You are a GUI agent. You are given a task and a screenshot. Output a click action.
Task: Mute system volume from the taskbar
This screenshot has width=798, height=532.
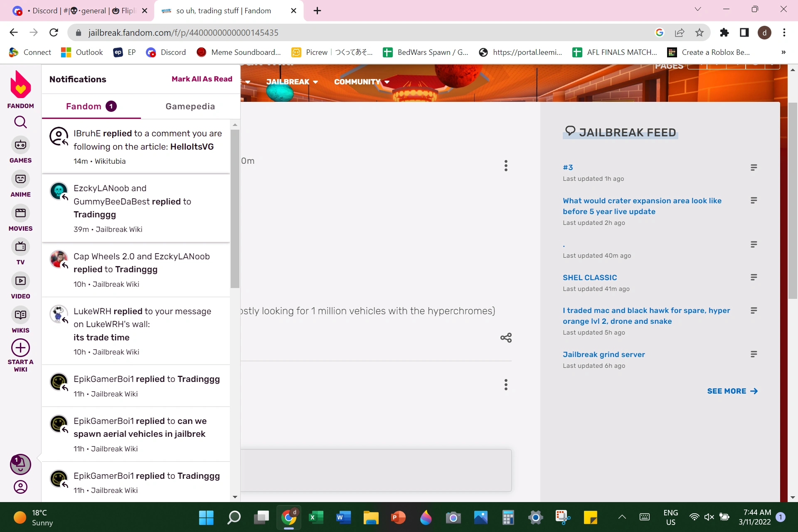709,517
